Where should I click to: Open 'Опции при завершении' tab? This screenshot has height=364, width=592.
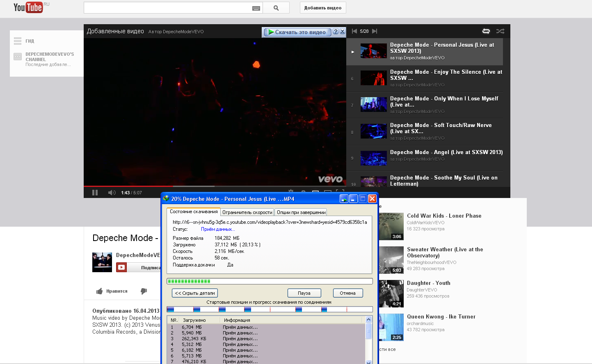pos(301,212)
